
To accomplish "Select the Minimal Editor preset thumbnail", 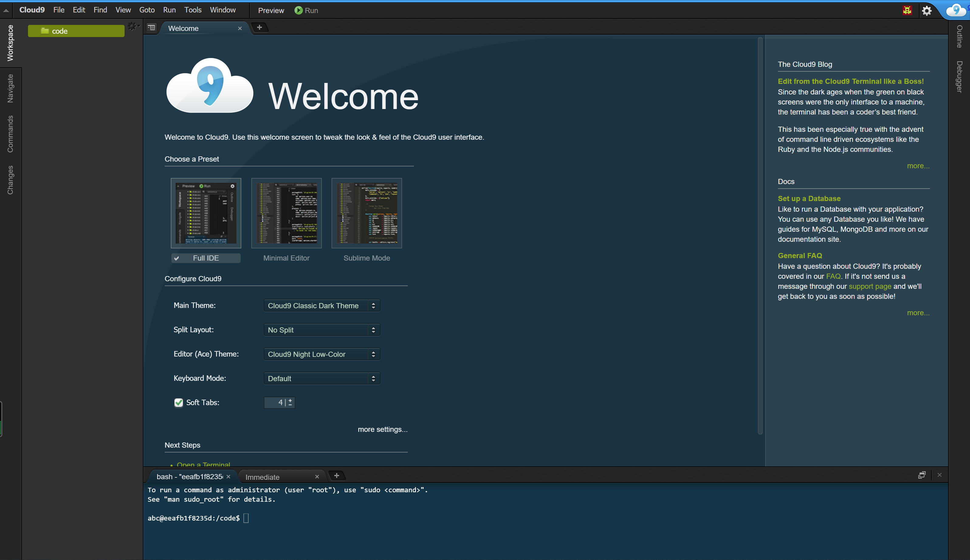I will [286, 213].
